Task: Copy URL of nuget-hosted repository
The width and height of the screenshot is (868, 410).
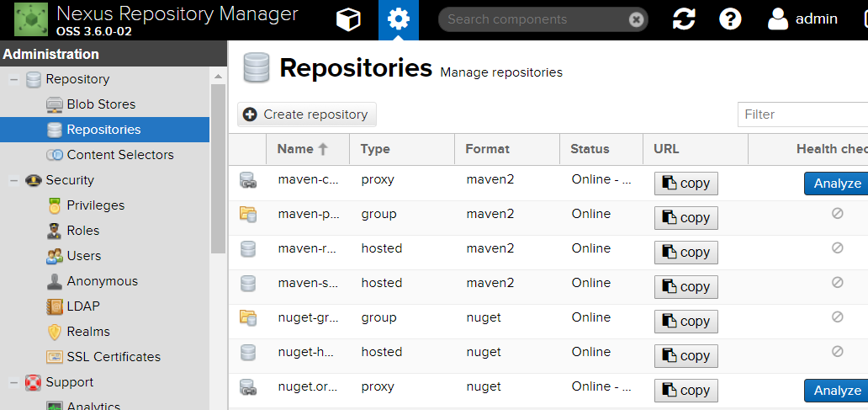Action: [685, 355]
